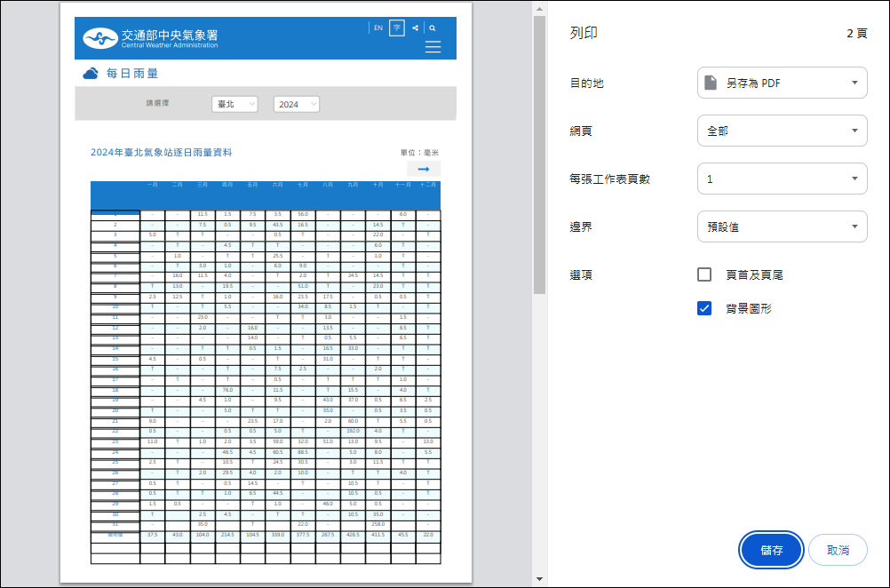Click the 取消 cancel button
The height and width of the screenshot is (588, 890).
click(837, 550)
